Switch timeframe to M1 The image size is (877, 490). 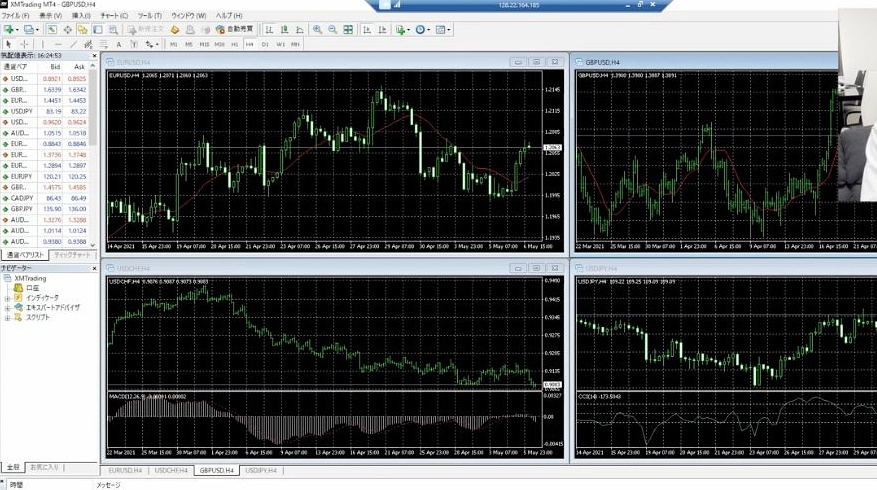pos(173,44)
